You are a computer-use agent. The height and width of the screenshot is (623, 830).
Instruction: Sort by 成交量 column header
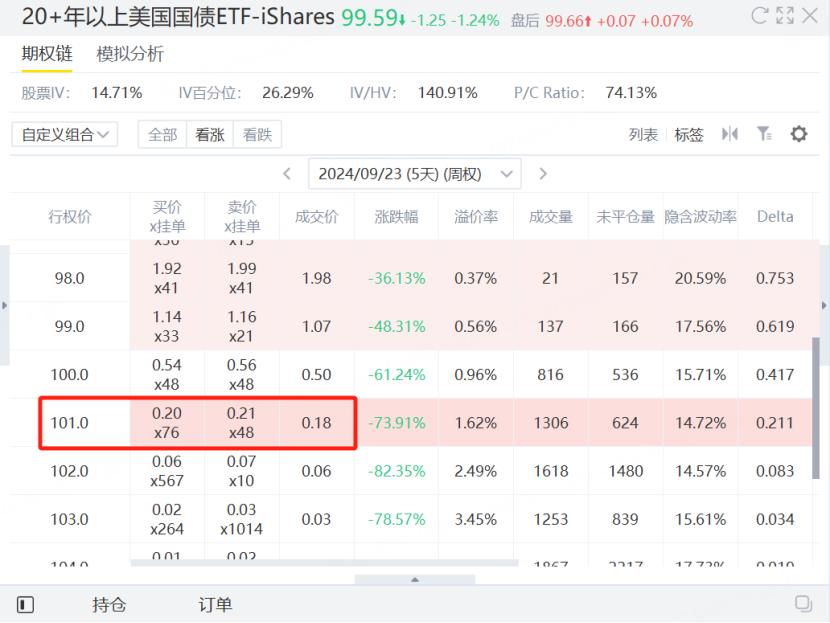coord(551,216)
